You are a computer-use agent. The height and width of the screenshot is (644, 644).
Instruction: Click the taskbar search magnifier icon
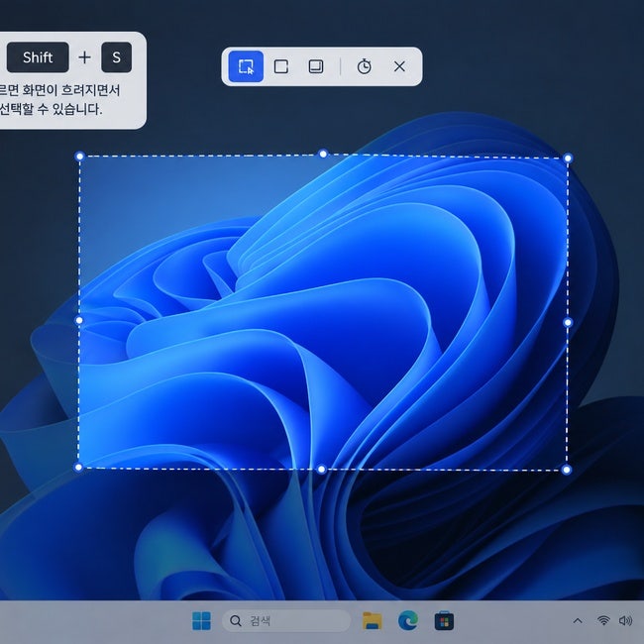236,620
